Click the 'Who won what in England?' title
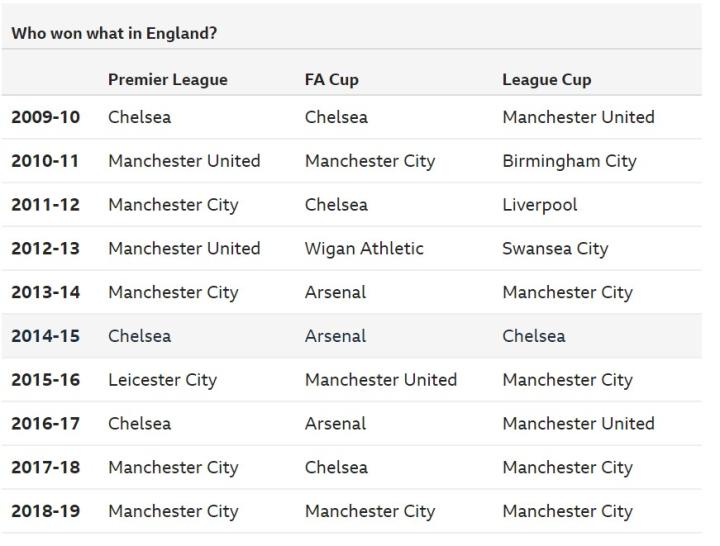 [113, 33]
